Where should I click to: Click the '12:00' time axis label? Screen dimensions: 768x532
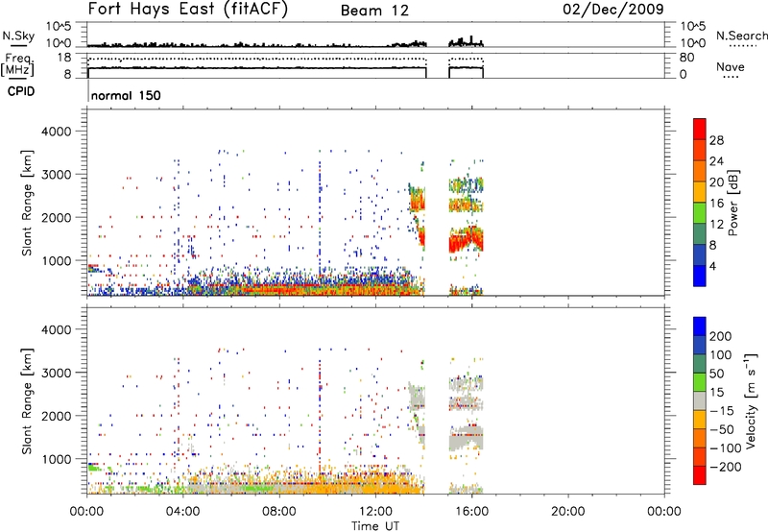tap(375, 512)
